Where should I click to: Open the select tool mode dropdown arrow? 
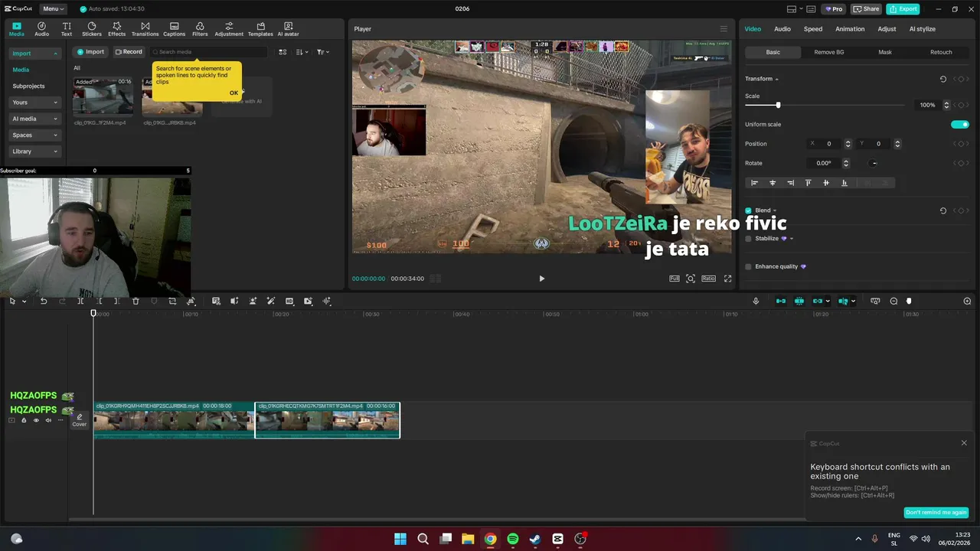click(x=24, y=302)
